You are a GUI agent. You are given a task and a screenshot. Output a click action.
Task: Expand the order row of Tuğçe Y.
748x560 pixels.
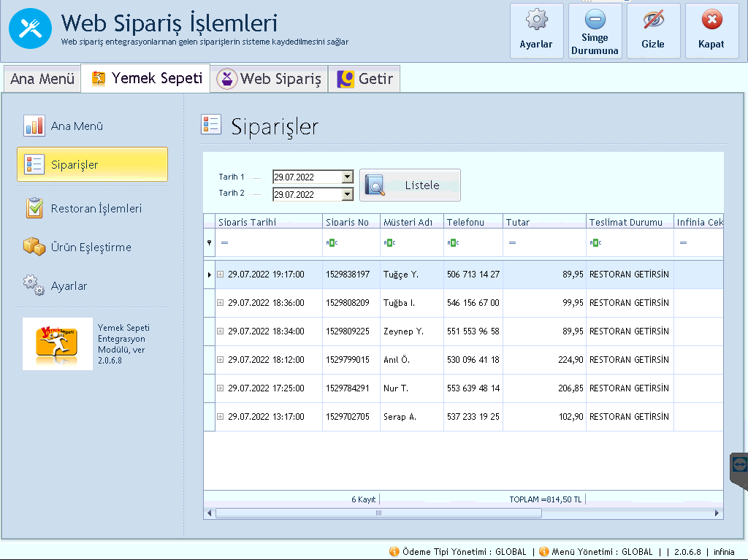point(221,275)
